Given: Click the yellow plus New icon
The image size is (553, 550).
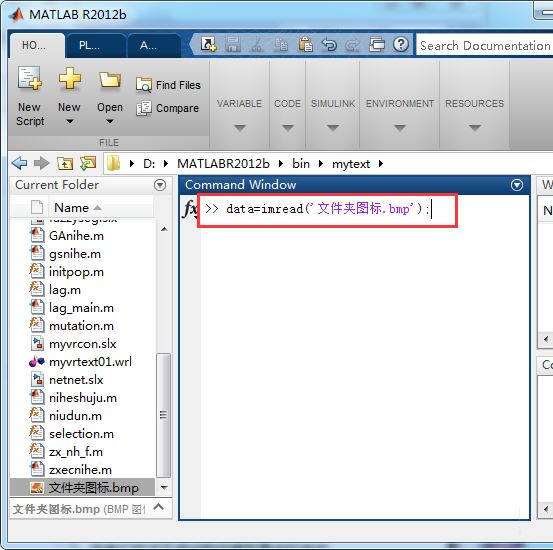Looking at the screenshot, I should click(x=69, y=78).
